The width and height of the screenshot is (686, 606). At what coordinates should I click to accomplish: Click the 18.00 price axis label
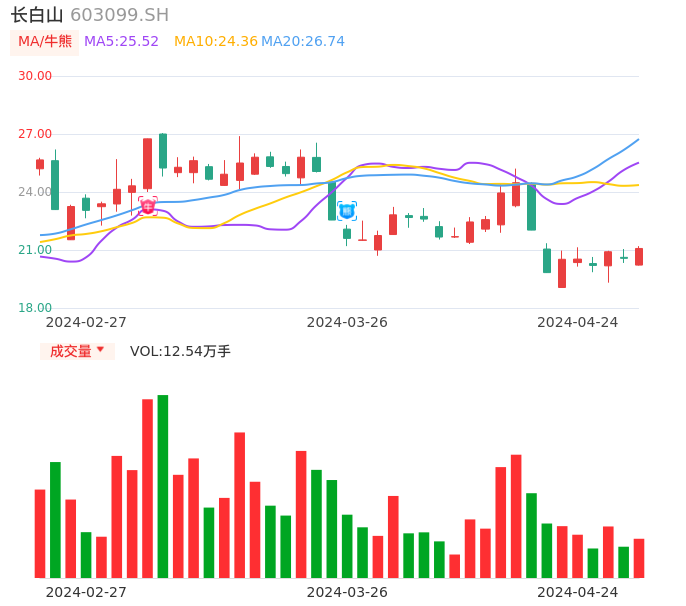(35, 308)
